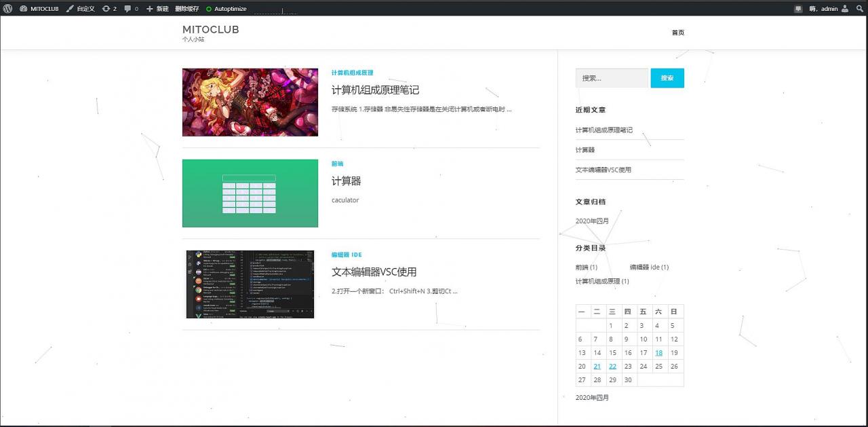Viewport: 868px width, 427px height.
Task: Open the 2020年四月 article archive link
Action: tap(592, 221)
